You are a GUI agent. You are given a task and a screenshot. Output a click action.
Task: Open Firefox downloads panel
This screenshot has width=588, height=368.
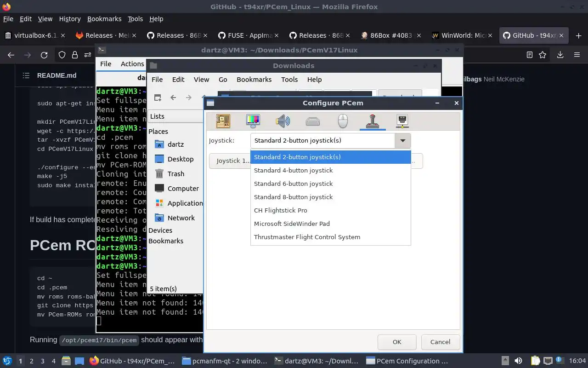pos(560,55)
